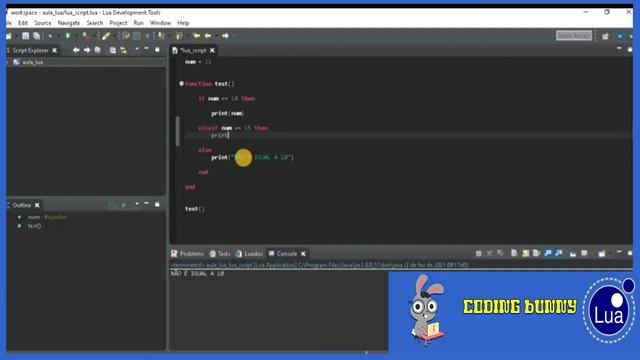Click editor's vertical scrollbar thumb

pos(178,131)
